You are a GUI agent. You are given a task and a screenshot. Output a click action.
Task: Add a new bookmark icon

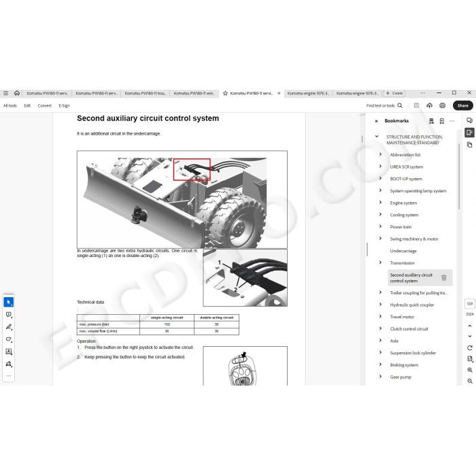tap(442, 121)
